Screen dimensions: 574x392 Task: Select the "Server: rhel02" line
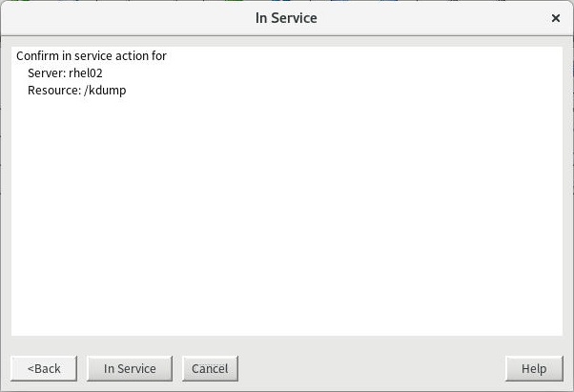65,73
